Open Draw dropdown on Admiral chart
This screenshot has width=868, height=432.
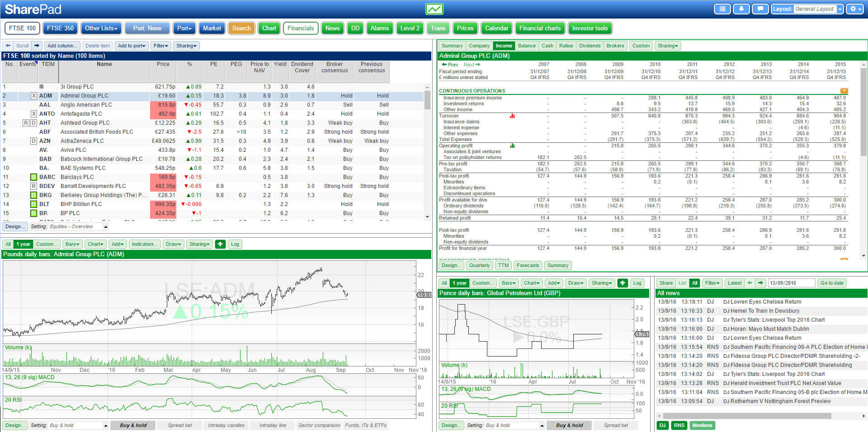point(174,244)
